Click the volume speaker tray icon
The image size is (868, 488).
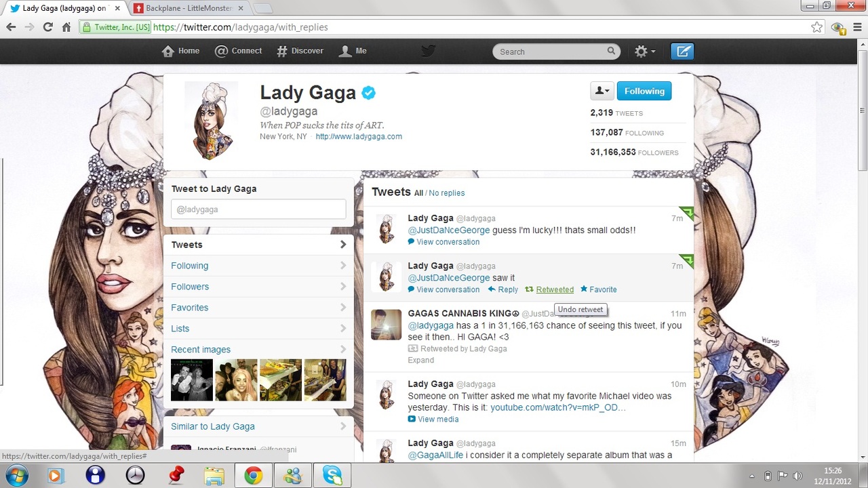click(x=797, y=476)
